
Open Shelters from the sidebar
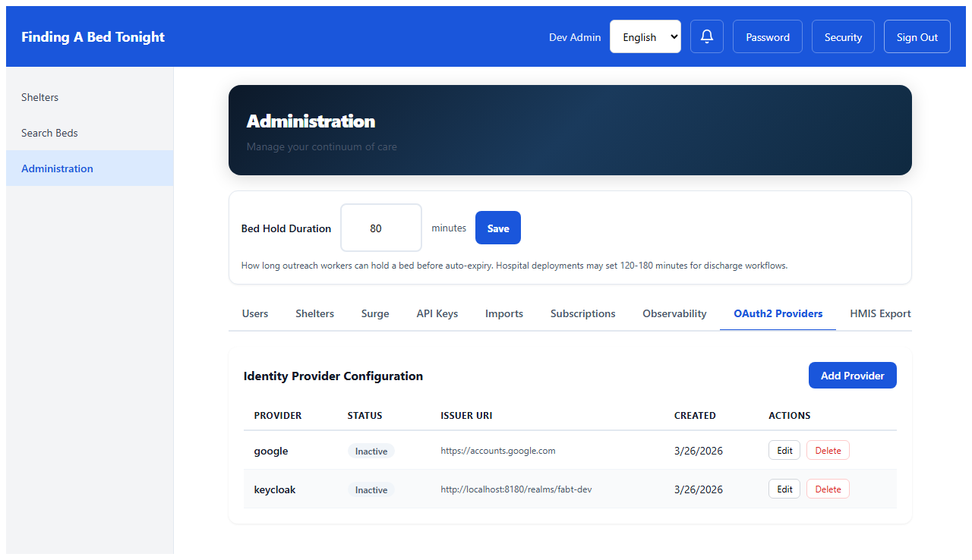coord(39,96)
